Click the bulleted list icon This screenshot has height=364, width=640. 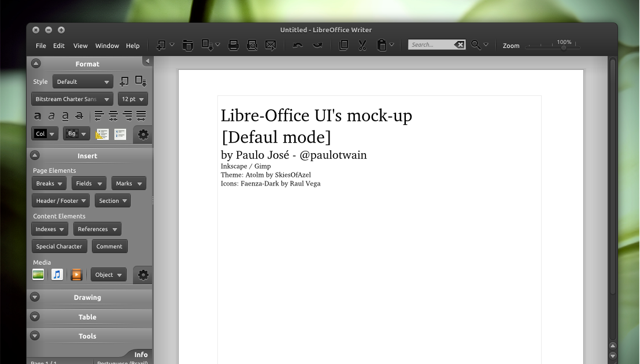point(102,134)
